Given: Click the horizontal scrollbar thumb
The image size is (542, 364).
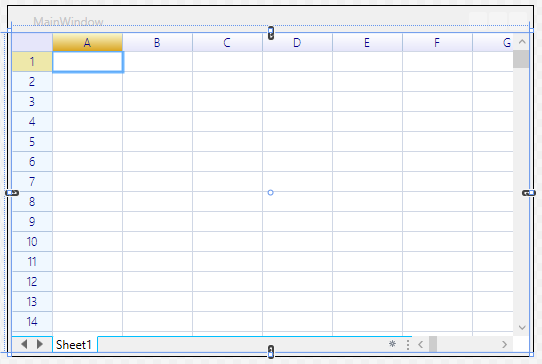Looking at the screenshot, I should [x=433, y=344].
